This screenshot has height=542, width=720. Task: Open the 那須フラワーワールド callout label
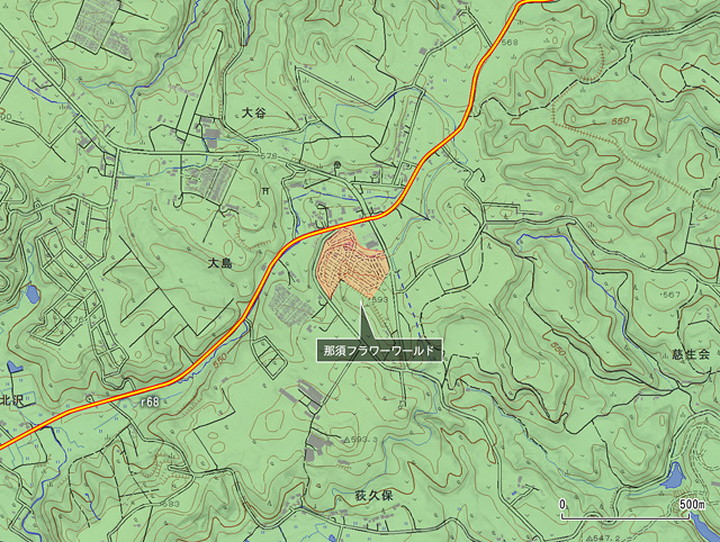(x=379, y=351)
